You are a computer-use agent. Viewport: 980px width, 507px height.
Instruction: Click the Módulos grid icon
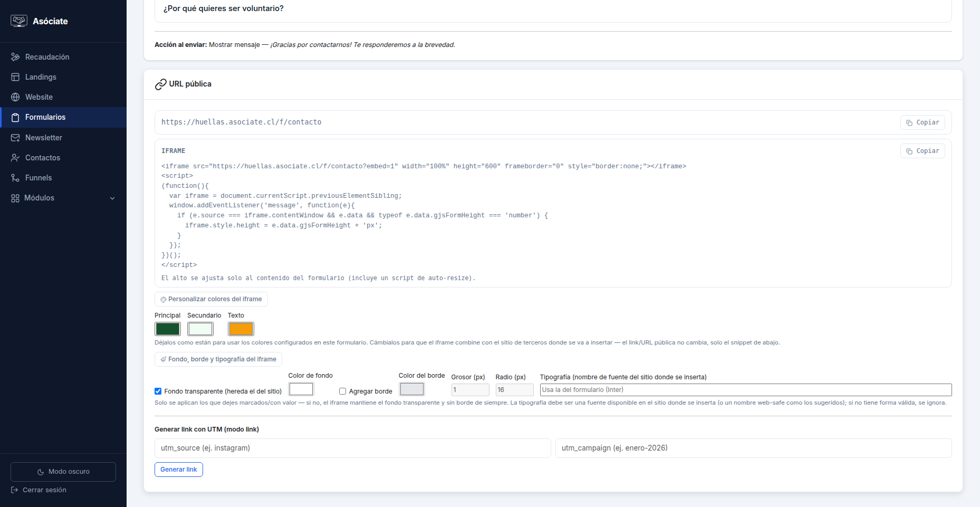click(x=15, y=198)
